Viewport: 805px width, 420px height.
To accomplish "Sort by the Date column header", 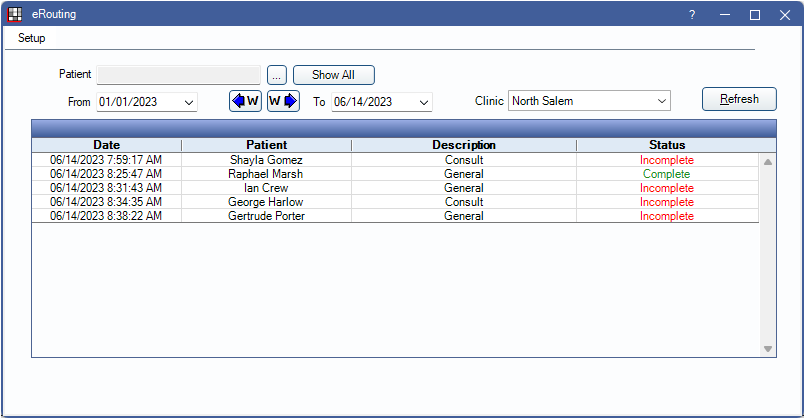I will [106, 145].
